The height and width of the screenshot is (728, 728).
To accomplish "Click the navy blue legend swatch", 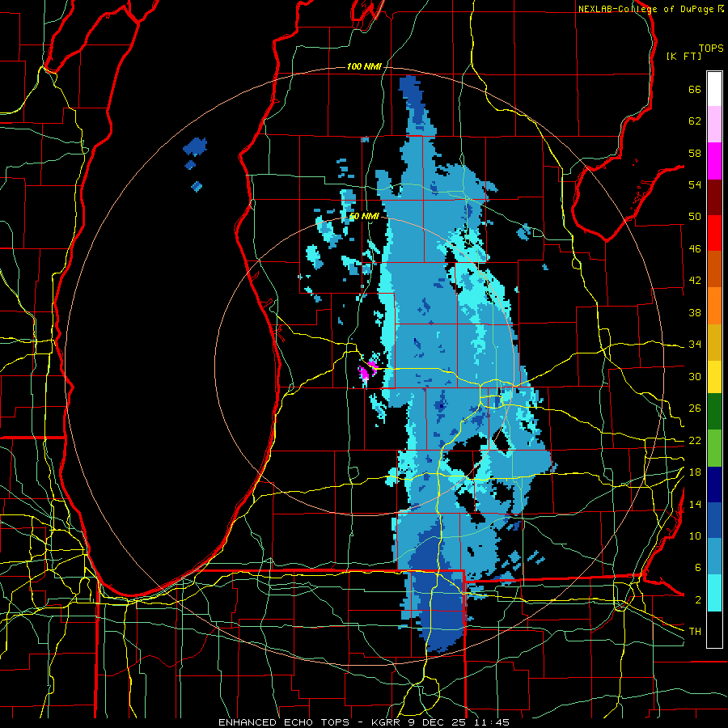I will pyautogui.click(x=714, y=485).
